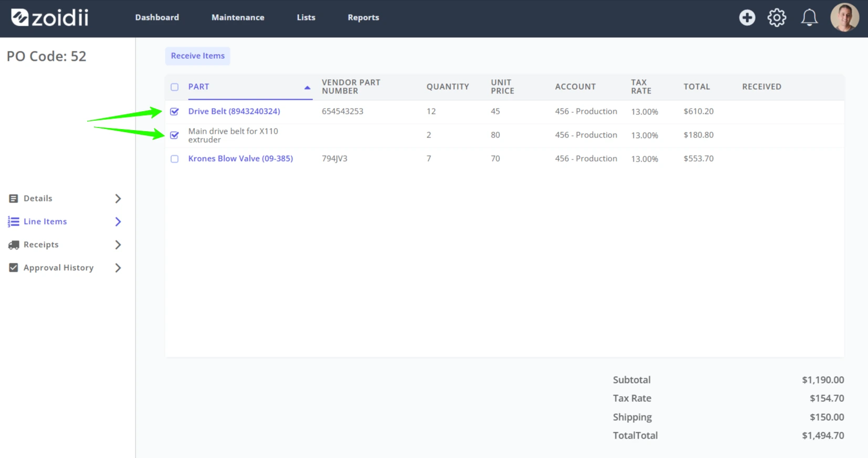The height and width of the screenshot is (458, 868).
Task: Click the quantity 12 cell
Action: click(431, 111)
